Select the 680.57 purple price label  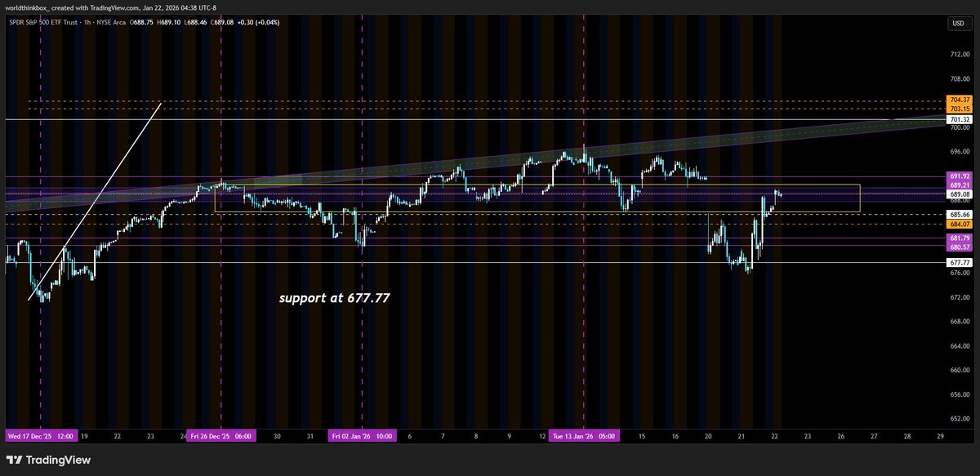click(959, 246)
